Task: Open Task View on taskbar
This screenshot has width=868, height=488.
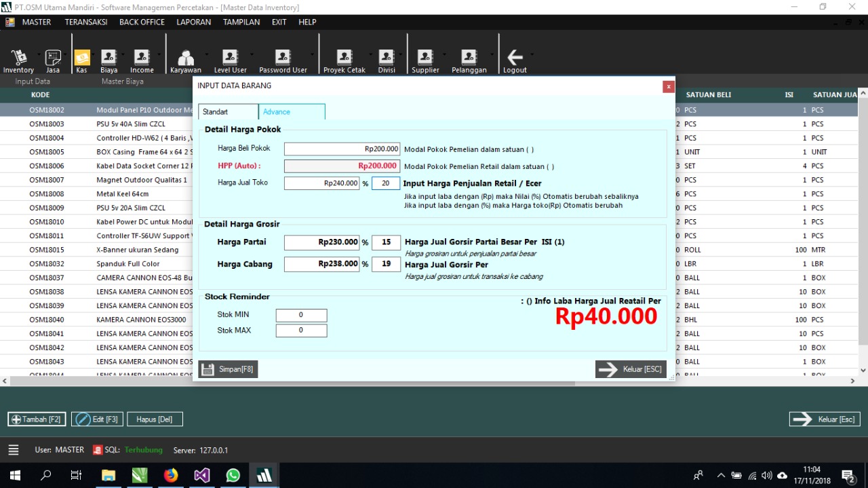Action: pyautogui.click(x=77, y=475)
